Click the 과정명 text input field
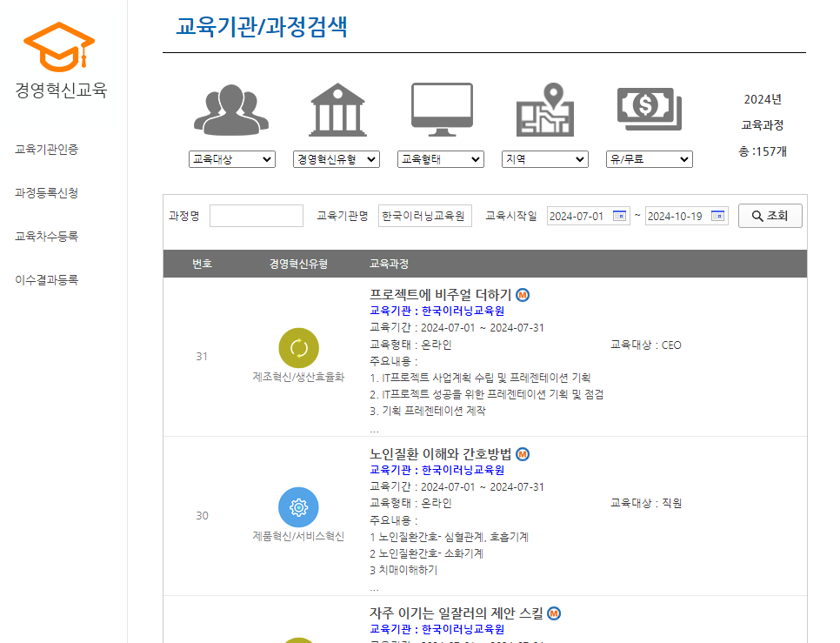This screenshot has height=643, width=840. click(257, 216)
